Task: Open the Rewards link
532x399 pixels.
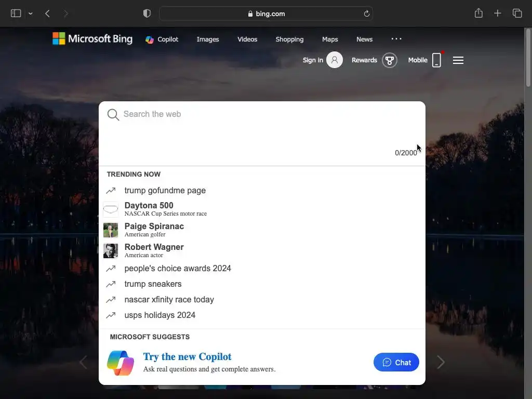Action: (364, 60)
